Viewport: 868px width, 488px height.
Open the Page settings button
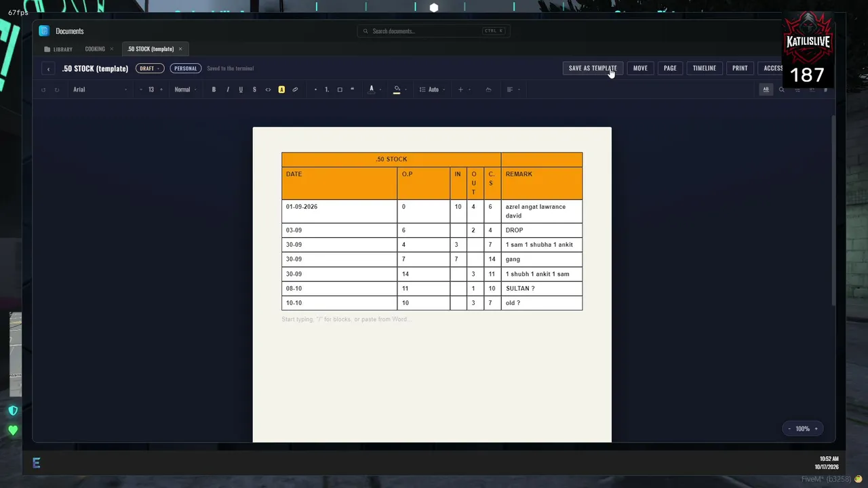[x=670, y=68]
